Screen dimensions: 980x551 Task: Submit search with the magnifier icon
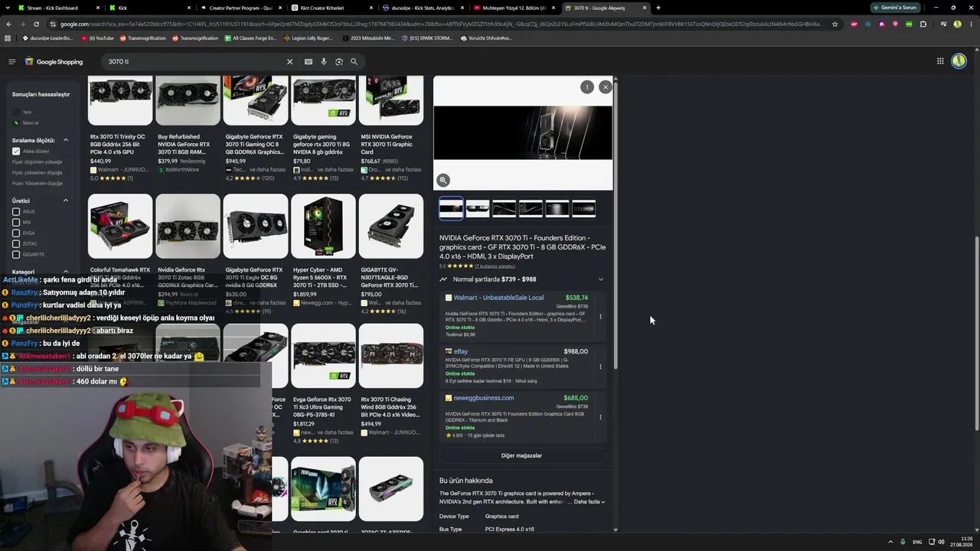point(354,61)
